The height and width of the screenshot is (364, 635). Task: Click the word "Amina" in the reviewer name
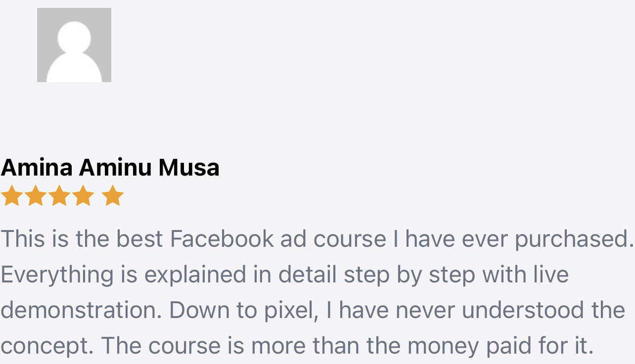[x=37, y=167]
